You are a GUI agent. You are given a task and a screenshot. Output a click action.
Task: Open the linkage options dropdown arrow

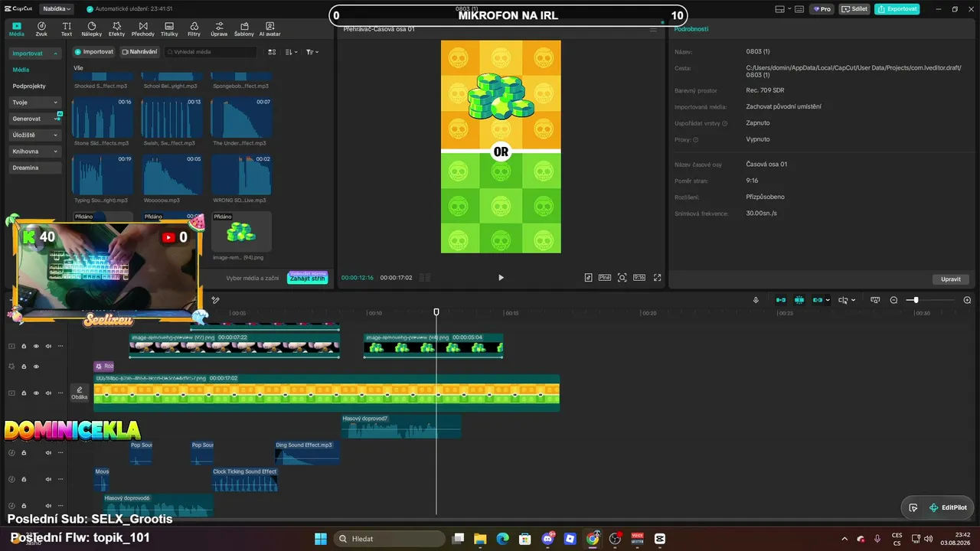coord(828,300)
